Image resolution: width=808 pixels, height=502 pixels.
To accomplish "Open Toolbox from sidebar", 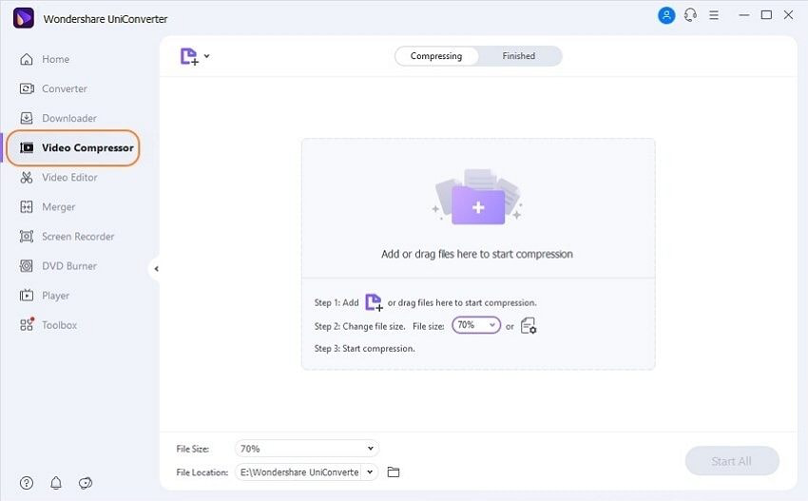I will coord(59,325).
